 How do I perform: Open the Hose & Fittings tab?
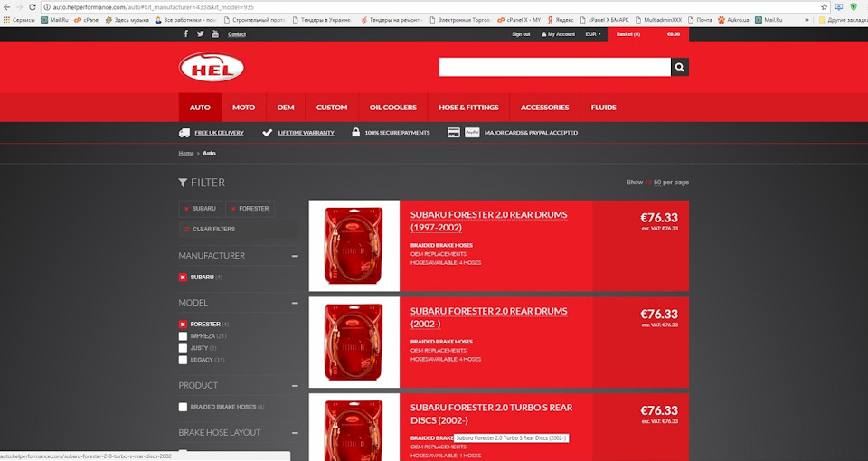(x=468, y=108)
